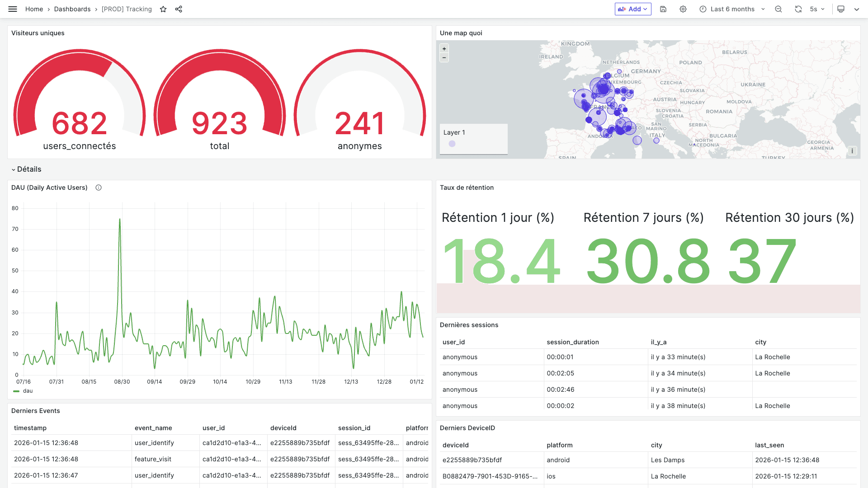Collapse the Détails row section
This screenshot has width=868, height=488.
click(x=26, y=169)
